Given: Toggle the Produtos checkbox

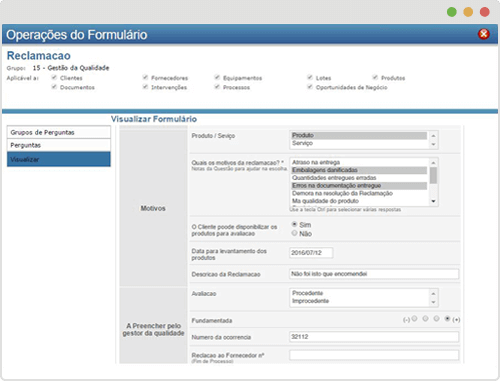Looking at the screenshot, I should (375, 77).
